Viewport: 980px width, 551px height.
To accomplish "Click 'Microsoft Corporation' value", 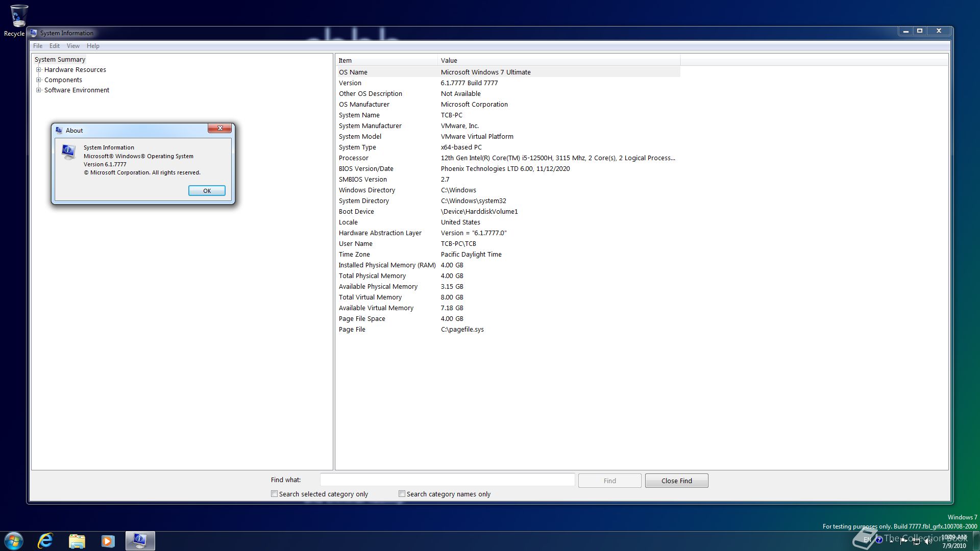I will coord(474,105).
